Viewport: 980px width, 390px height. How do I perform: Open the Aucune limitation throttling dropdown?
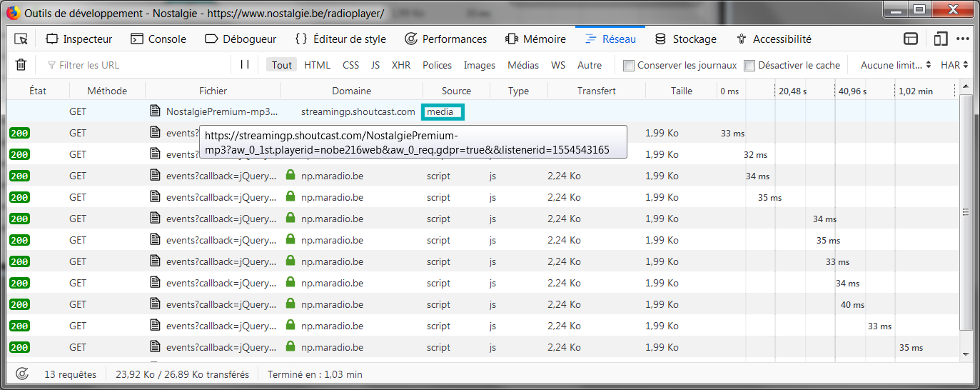coord(896,65)
